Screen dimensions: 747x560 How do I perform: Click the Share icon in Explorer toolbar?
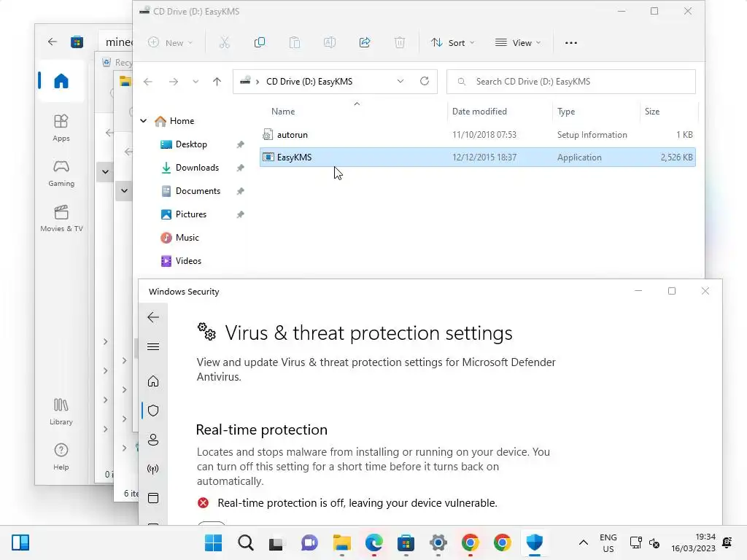click(365, 43)
